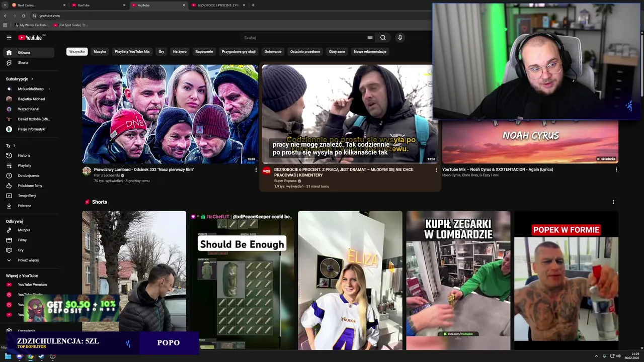Select Muzyka filter chip
The image size is (644, 362).
coord(100,51)
